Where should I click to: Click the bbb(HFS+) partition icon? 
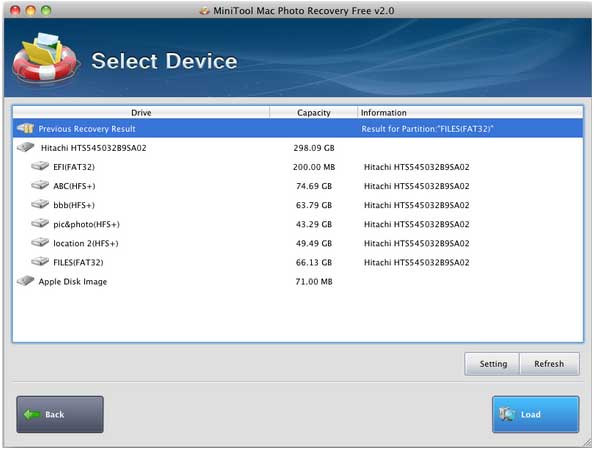pos(40,204)
